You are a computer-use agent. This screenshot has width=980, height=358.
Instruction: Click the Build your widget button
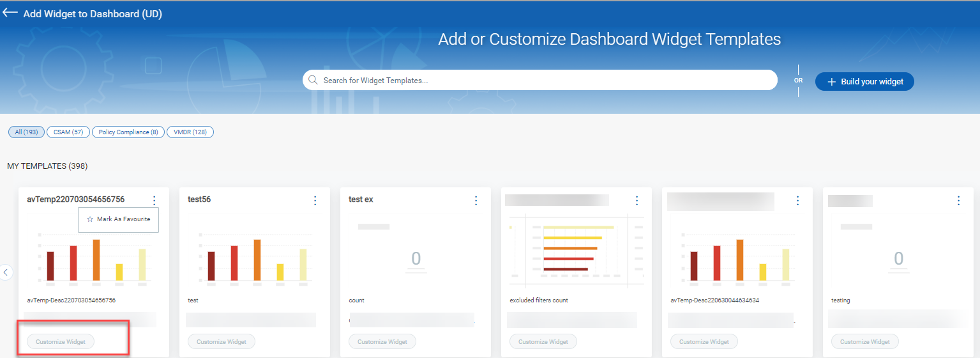click(x=864, y=82)
